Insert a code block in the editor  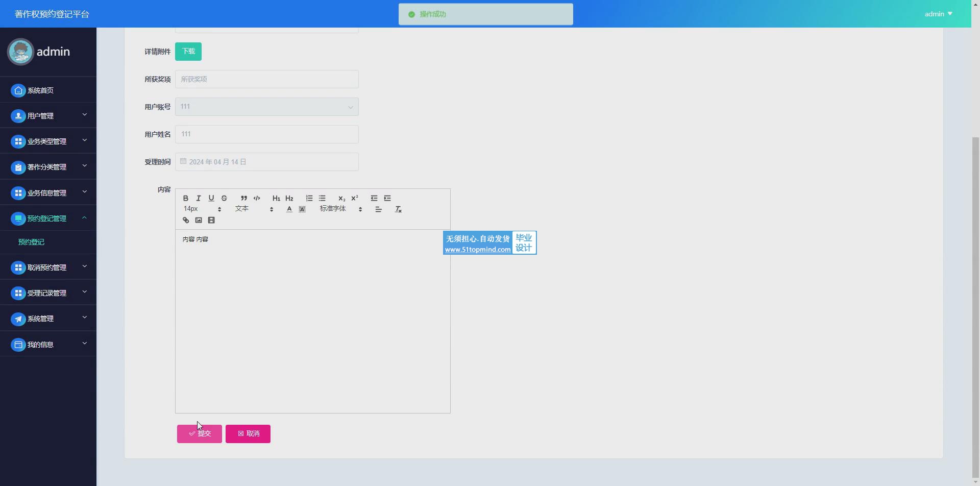point(257,198)
